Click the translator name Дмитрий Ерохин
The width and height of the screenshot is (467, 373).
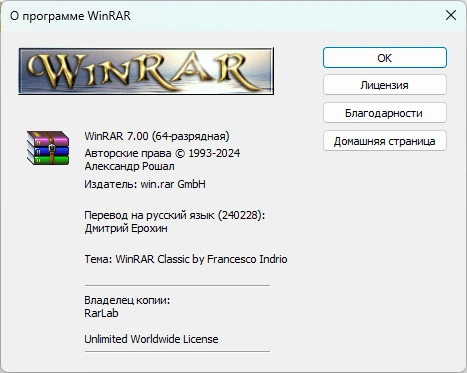pos(126,228)
